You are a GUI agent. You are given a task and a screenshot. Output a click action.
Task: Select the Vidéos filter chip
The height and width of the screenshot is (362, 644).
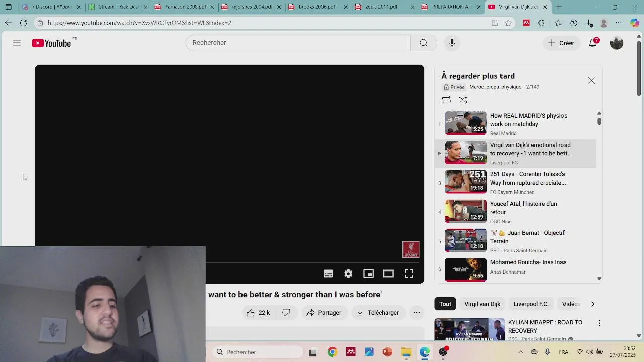(x=571, y=304)
